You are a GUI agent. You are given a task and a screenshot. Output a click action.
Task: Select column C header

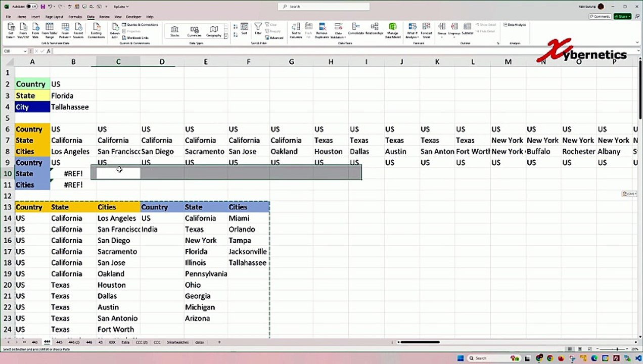point(118,62)
